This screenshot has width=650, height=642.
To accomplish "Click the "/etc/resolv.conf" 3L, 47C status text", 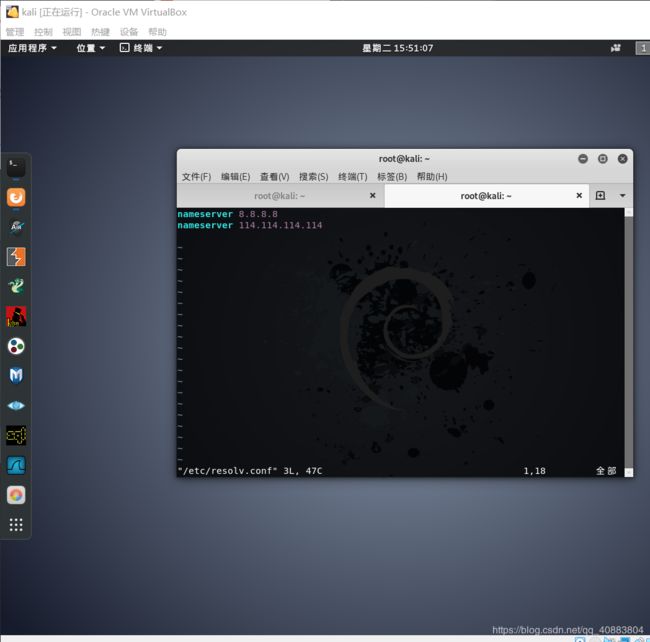I will click(x=250, y=471).
